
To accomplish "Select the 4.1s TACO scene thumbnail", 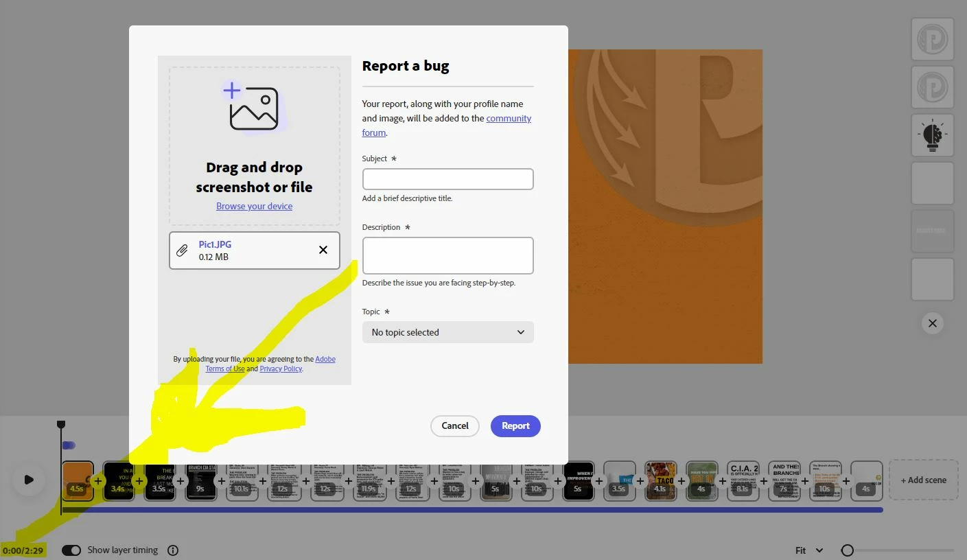I will [661, 480].
